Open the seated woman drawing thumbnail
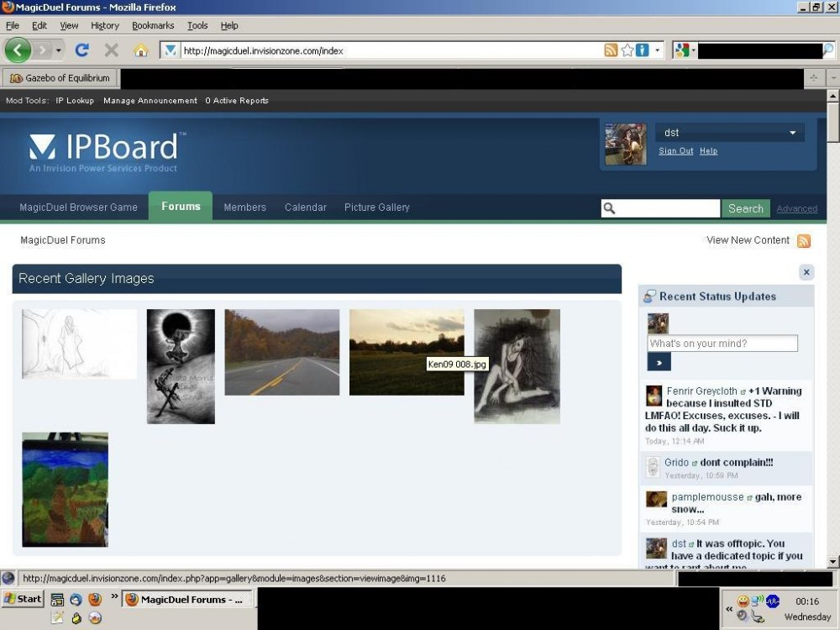This screenshot has height=630, width=840. coord(517,366)
